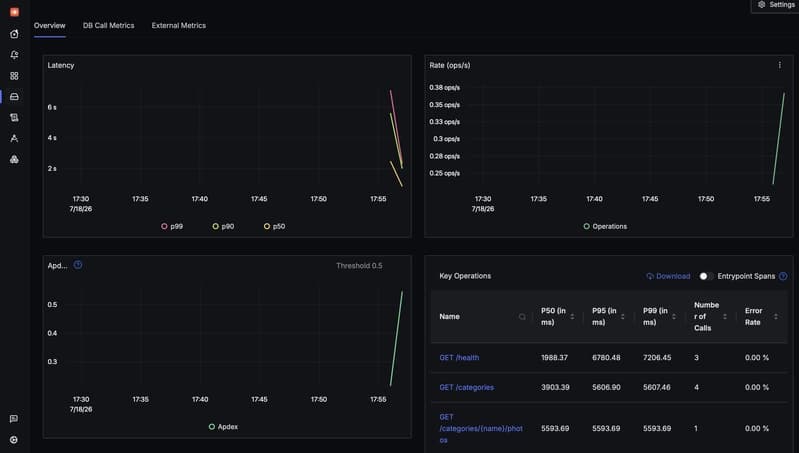Screen dimensions: 799x453
Task: Click the Apdex help question-mark icon
Action: tap(78, 265)
